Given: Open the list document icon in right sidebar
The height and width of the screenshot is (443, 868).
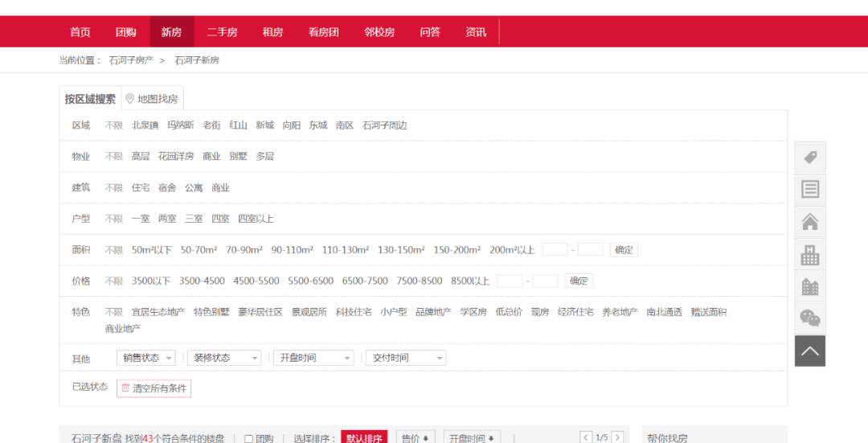Looking at the screenshot, I should [x=810, y=190].
